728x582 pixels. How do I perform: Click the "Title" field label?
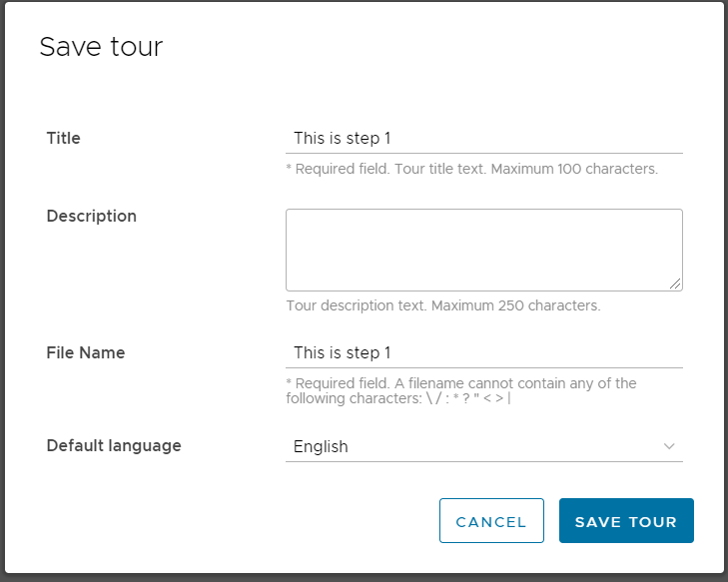(x=64, y=139)
